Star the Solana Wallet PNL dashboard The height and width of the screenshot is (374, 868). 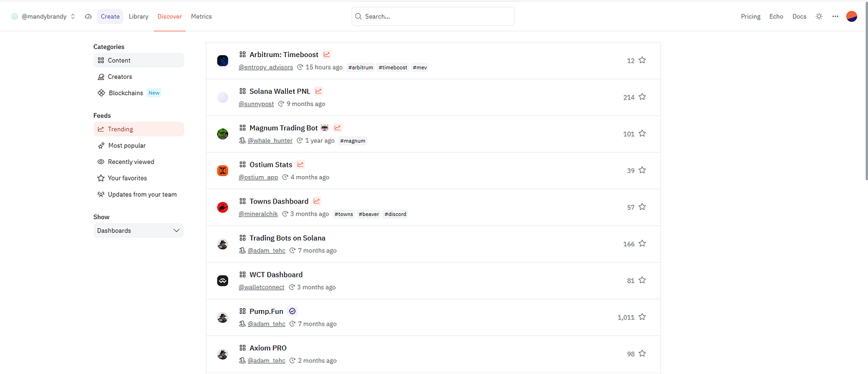pyautogui.click(x=642, y=97)
